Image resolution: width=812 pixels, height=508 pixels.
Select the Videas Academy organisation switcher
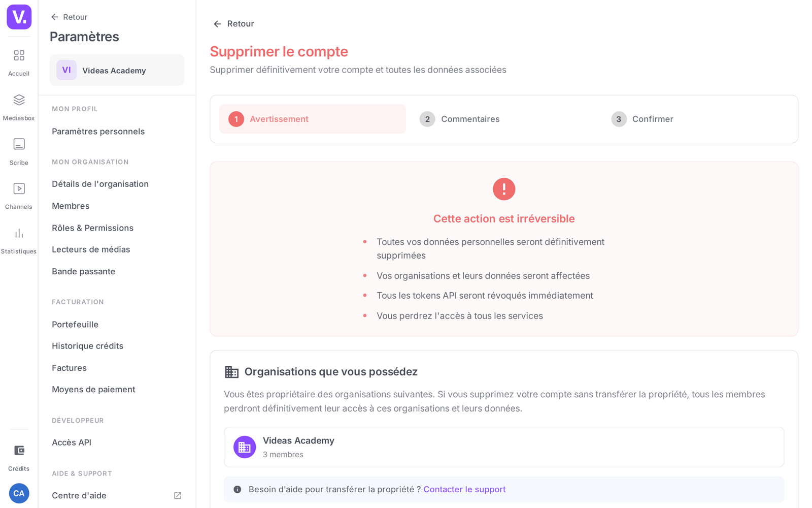[117, 70]
